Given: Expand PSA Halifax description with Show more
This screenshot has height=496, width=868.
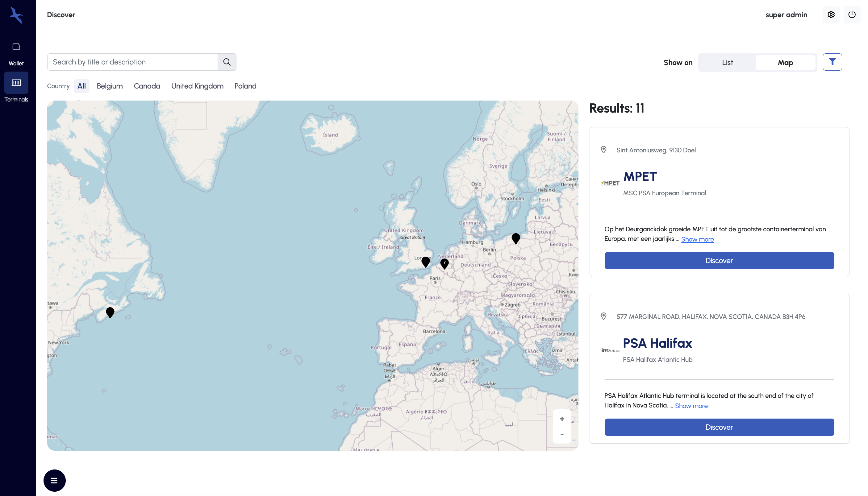Looking at the screenshot, I should (x=691, y=406).
